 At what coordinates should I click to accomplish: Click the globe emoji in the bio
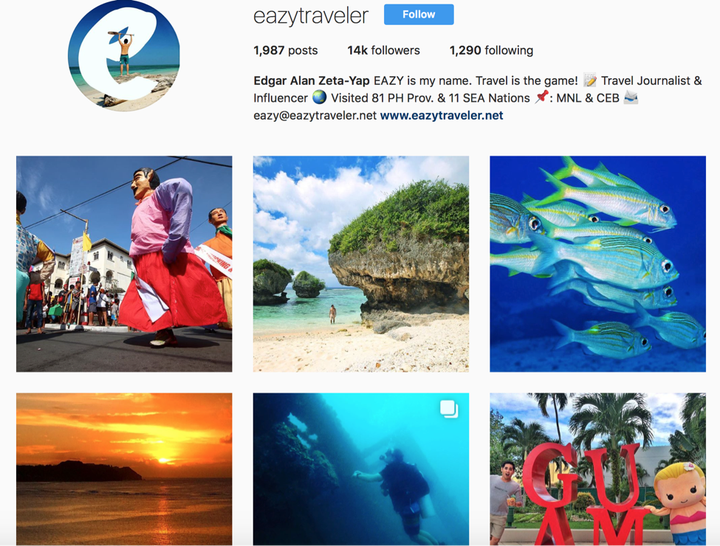pyautogui.click(x=319, y=97)
